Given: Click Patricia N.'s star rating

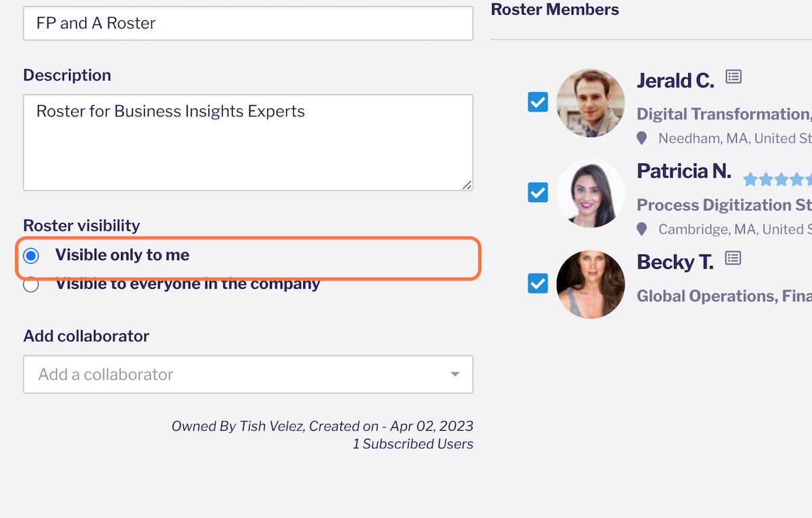Looking at the screenshot, I should coord(776,179).
